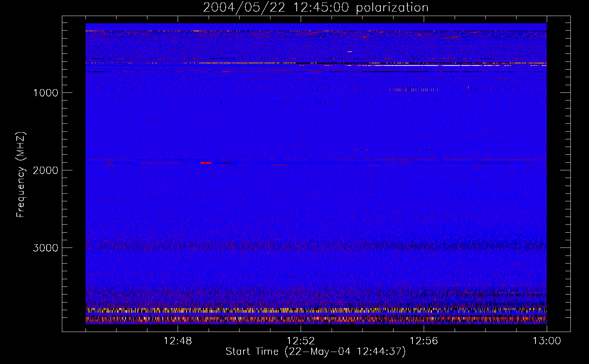Click the orange tick cluster just above 1000 MHz

(413, 90)
